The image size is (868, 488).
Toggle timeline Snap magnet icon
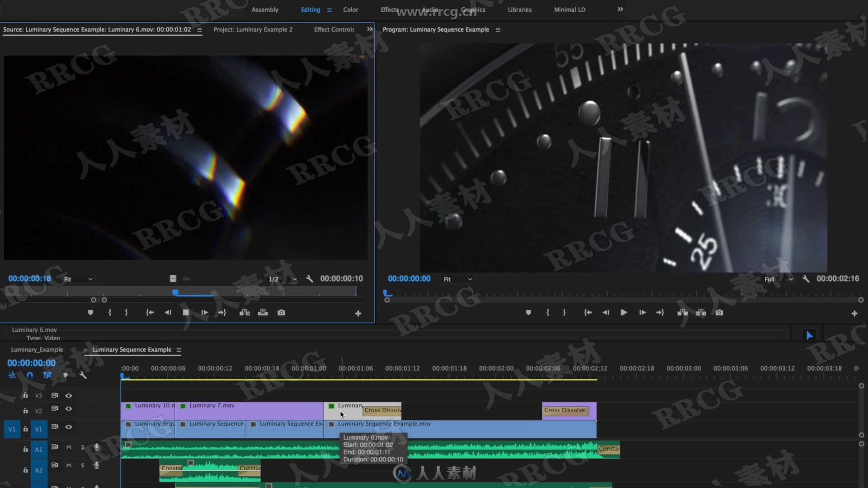pos(30,375)
